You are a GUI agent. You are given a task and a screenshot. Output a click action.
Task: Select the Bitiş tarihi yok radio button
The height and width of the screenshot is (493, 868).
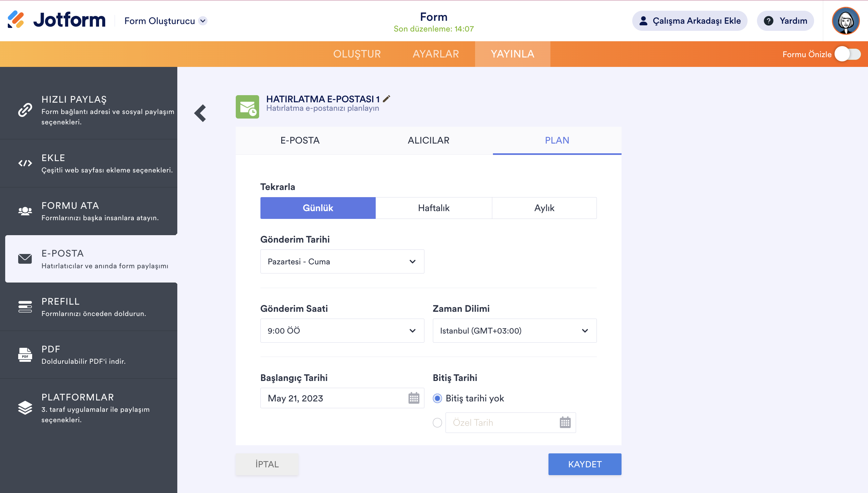(x=437, y=398)
